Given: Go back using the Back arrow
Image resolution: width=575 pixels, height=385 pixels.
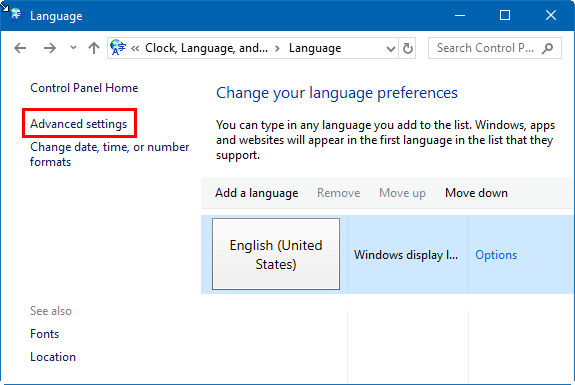Looking at the screenshot, I should (20, 48).
